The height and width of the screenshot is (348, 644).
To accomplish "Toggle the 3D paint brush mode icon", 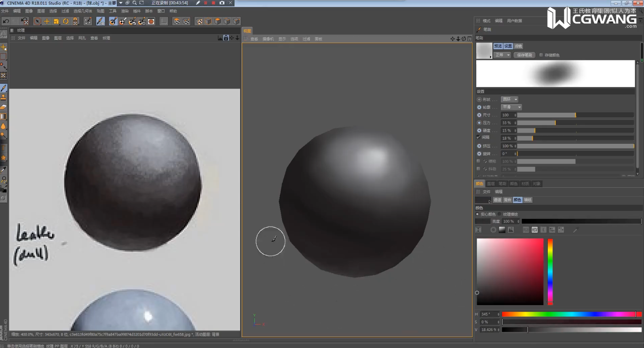I will [101, 21].
